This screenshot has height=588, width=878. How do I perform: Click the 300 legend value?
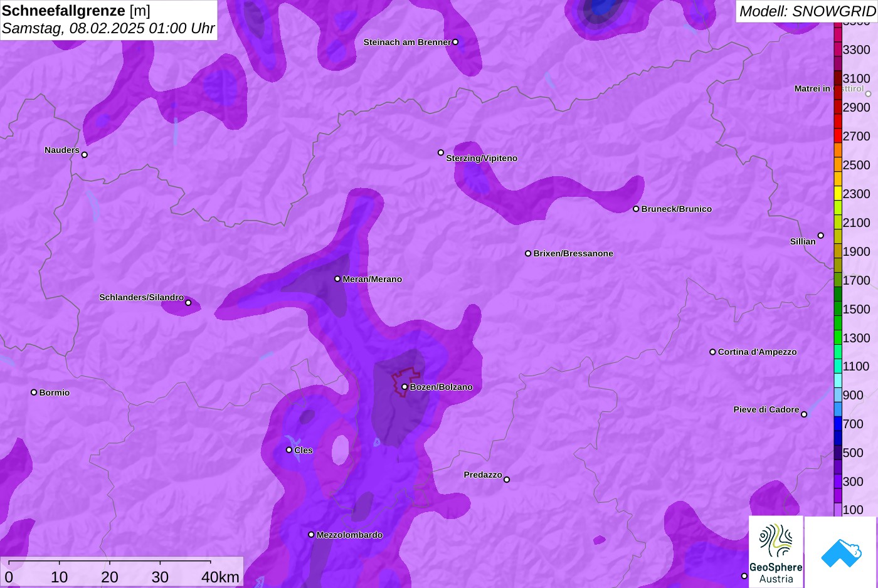click(x=853, y=481)
